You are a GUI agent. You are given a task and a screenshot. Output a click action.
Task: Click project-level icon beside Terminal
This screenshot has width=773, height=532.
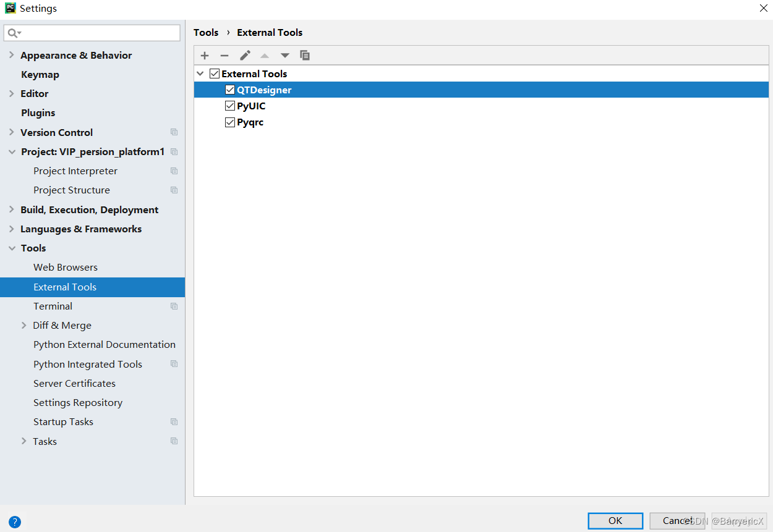coord(174,306)
